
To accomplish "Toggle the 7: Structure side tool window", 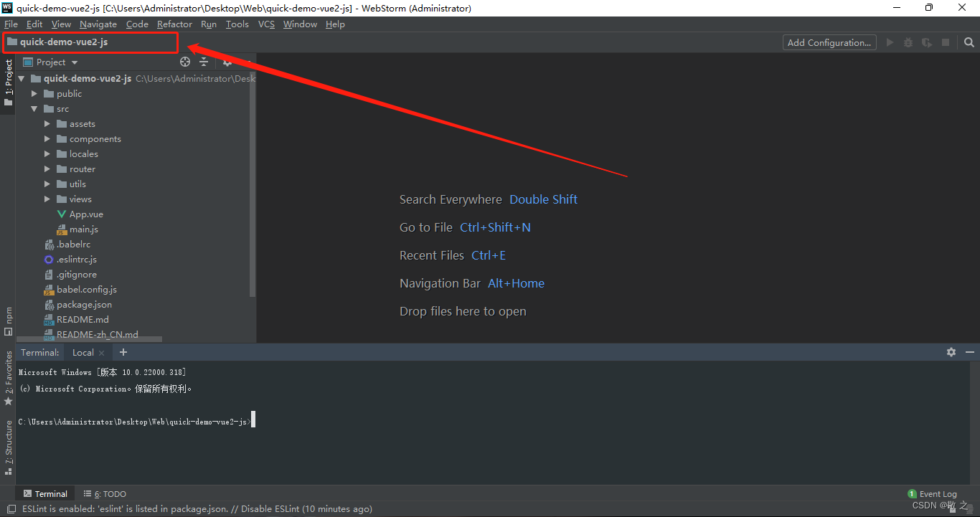I will click(9, 447).
